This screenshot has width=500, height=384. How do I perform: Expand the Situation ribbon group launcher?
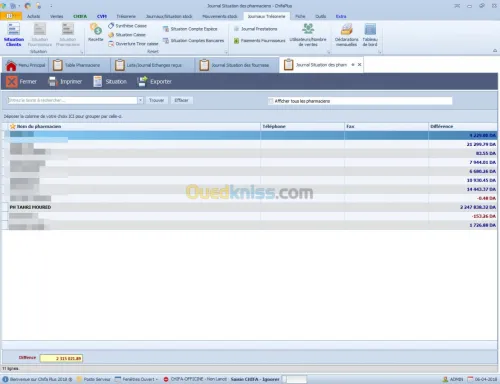[81, 52]
